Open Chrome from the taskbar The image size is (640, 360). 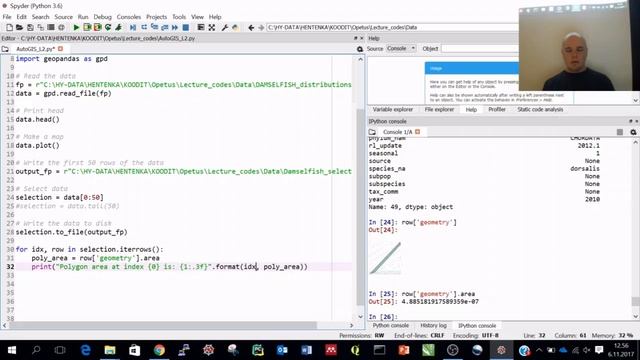159,350
